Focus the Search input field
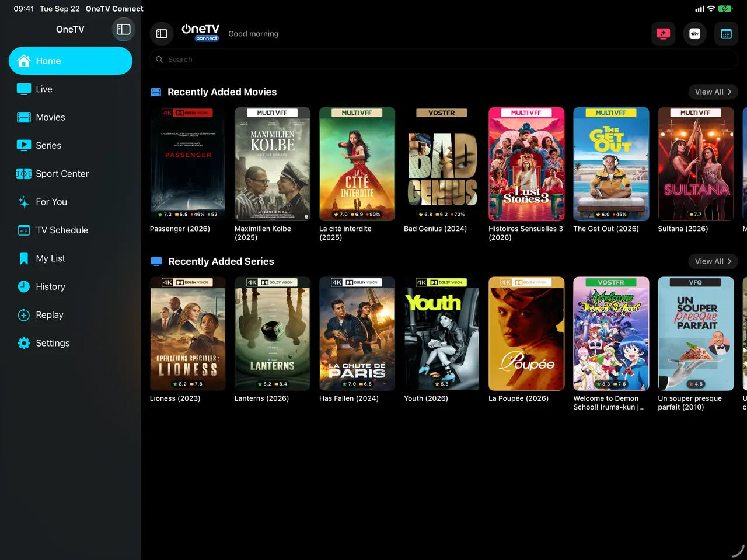This screenshot has height=560, width=747. click(444, 60)
